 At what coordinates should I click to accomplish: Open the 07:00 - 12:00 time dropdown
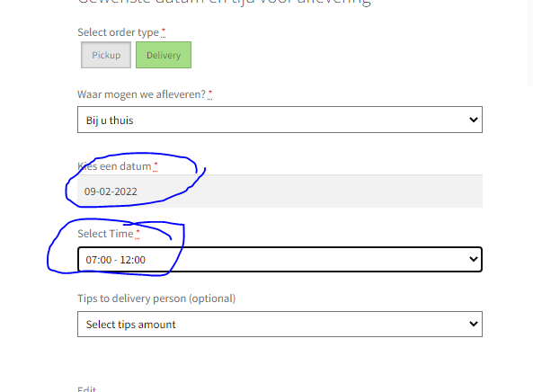click(280, 260)
